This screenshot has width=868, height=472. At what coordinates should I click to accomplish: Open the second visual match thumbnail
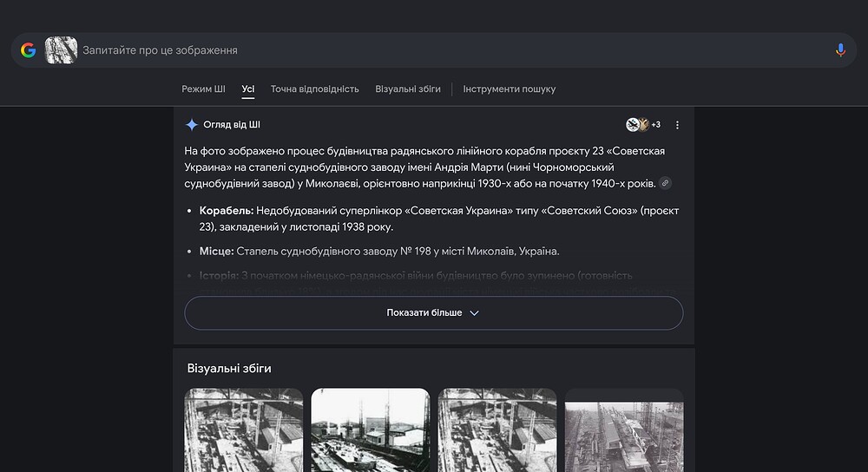371,430
